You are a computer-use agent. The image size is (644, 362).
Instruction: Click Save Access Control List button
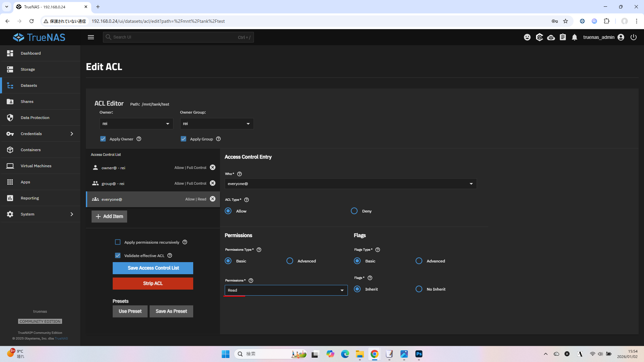tap(153, 268)
